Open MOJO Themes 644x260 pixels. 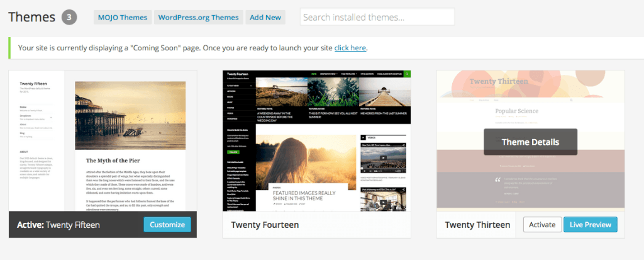[x=123, y=17]
